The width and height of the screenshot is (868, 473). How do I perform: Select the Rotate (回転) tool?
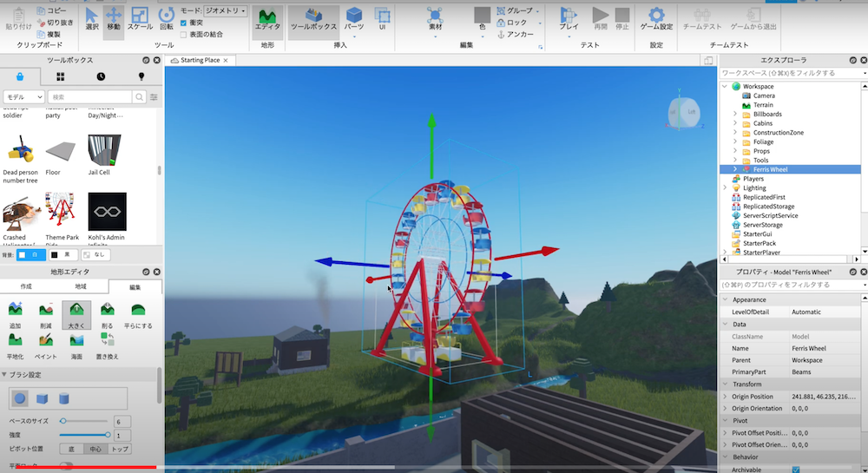(167, 18)
